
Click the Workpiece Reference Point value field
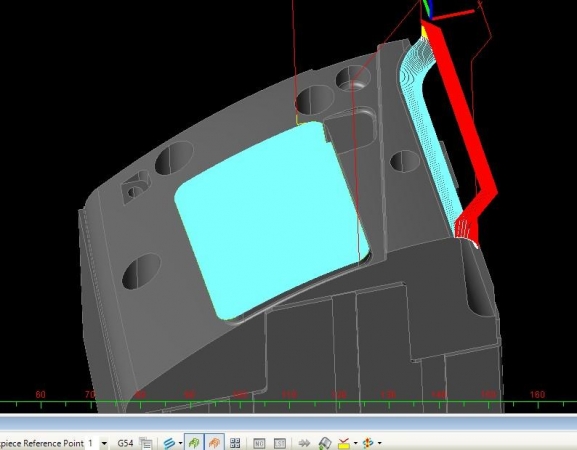[x=93, y=443]
